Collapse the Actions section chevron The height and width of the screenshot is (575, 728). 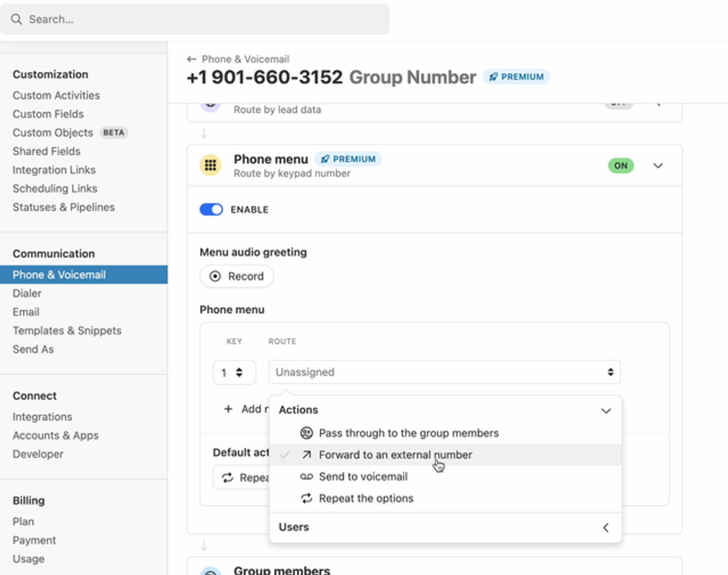pyautogui.click(x=605, y=410)
